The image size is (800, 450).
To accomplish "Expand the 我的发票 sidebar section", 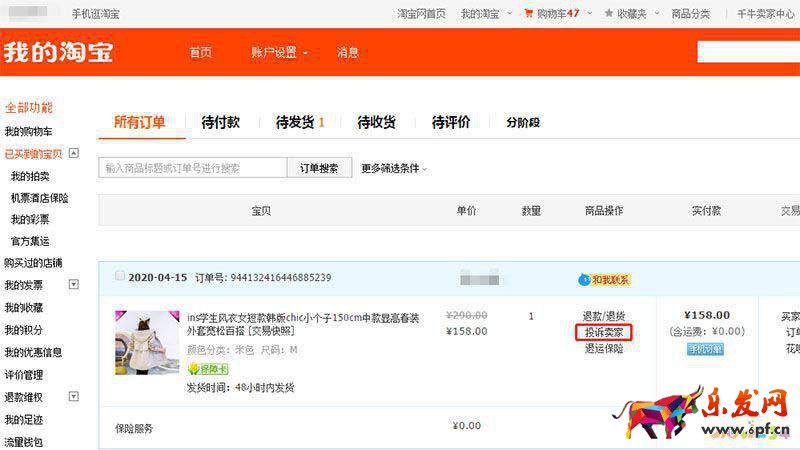I will pyautogui.click(x=73, y=285).
